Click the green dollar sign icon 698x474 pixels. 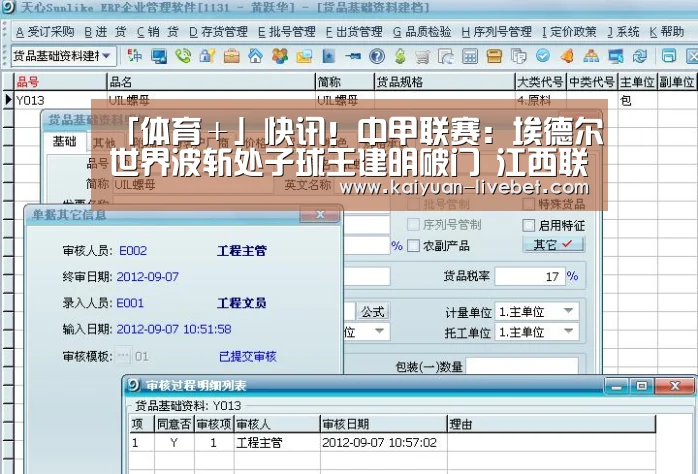click(400, 56)
